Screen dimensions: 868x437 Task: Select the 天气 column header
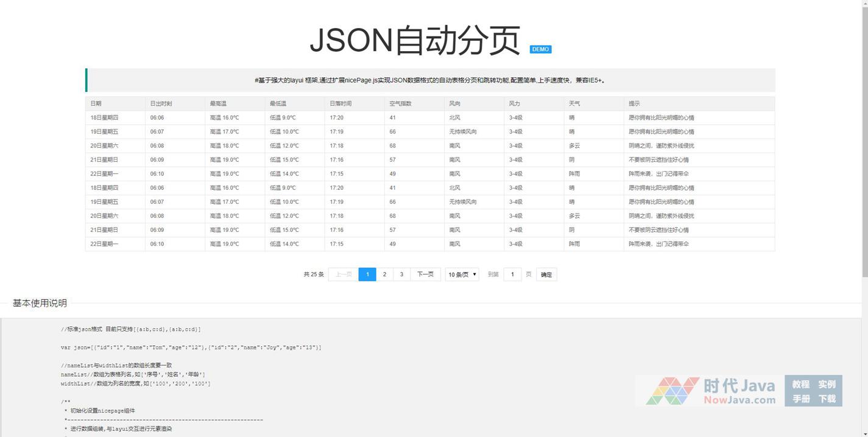pyautogui.click(x=574, y=103)
